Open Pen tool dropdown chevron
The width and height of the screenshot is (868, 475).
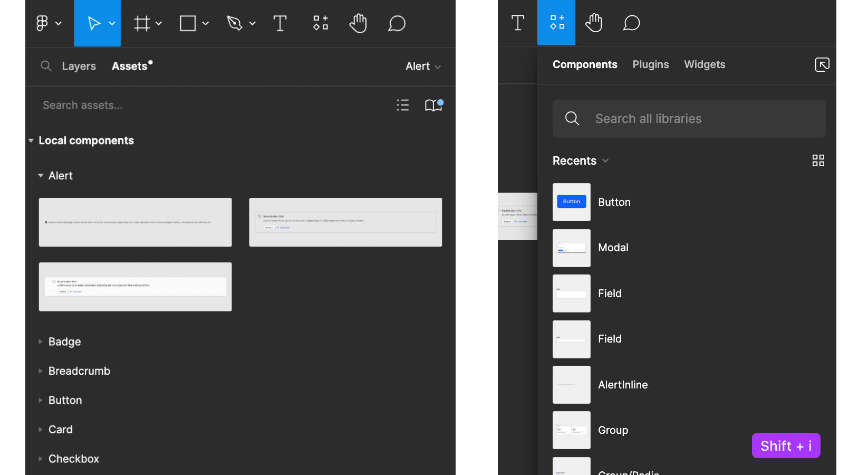253,23
